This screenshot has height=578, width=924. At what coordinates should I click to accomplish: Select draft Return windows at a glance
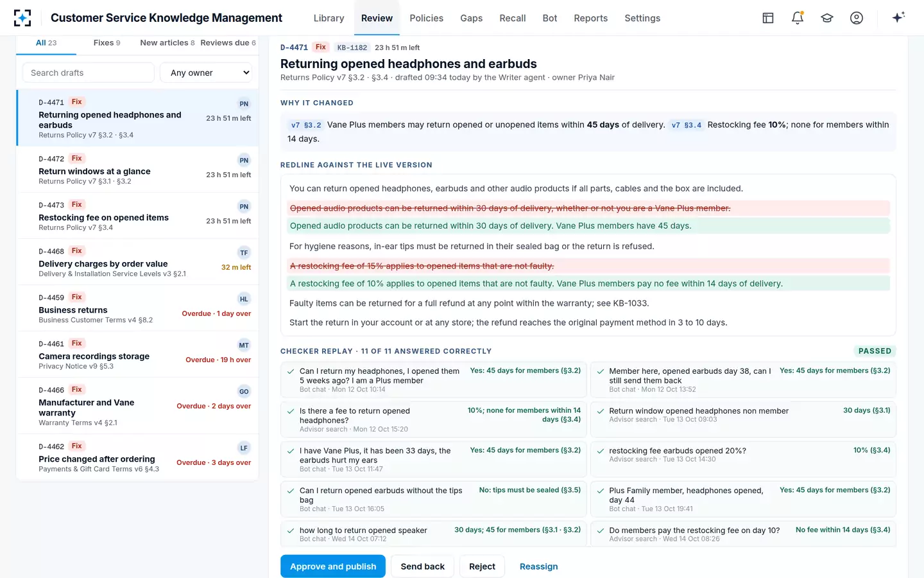(x=137, y=170)
